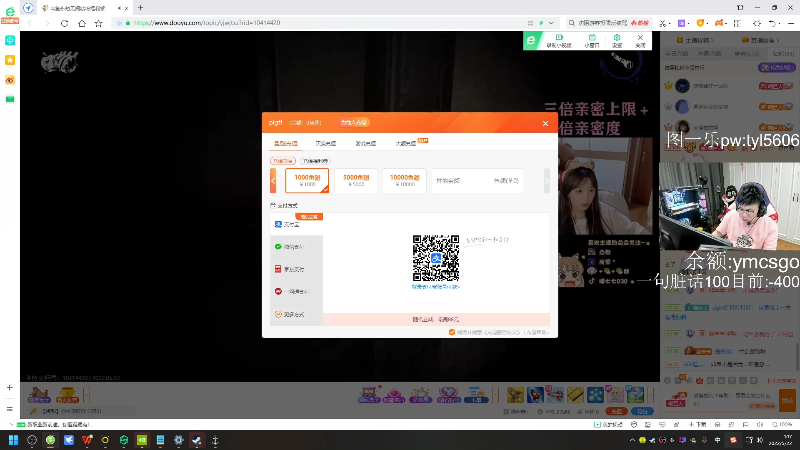
Task: Open the Windows Start menu
Action: [13, 440]
